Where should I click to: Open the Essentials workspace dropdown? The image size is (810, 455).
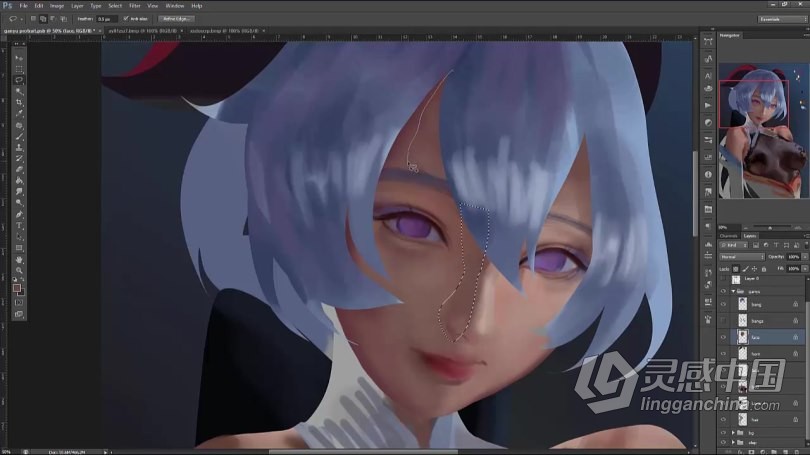click(782, 19)
